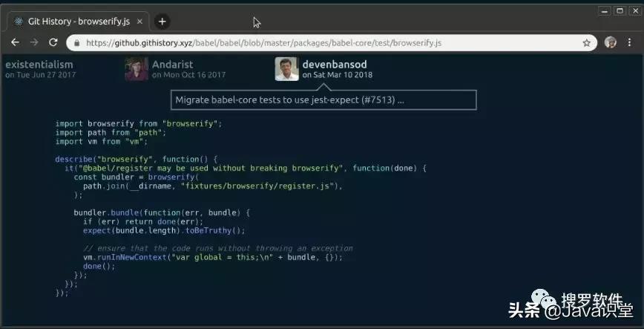Click the '// ensure that the code runs' comment
This screenshot has width=644, height=329.
coord(217,248)
